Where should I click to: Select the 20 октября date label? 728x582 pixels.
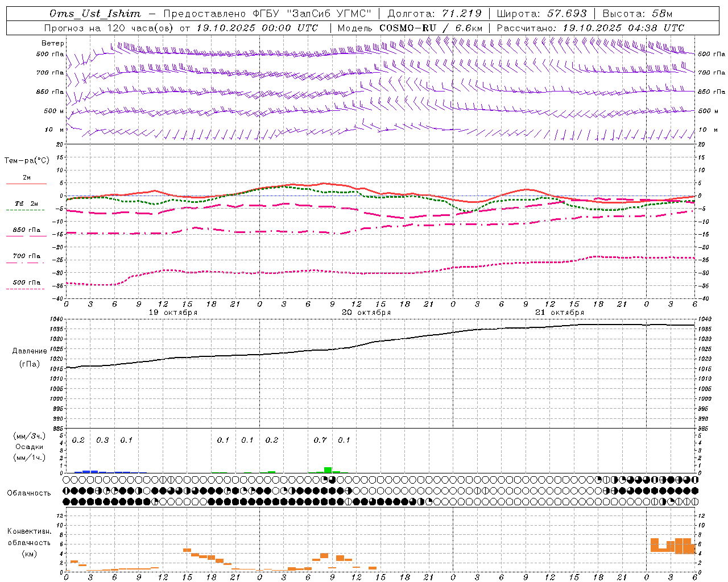(x=366, y=313)
